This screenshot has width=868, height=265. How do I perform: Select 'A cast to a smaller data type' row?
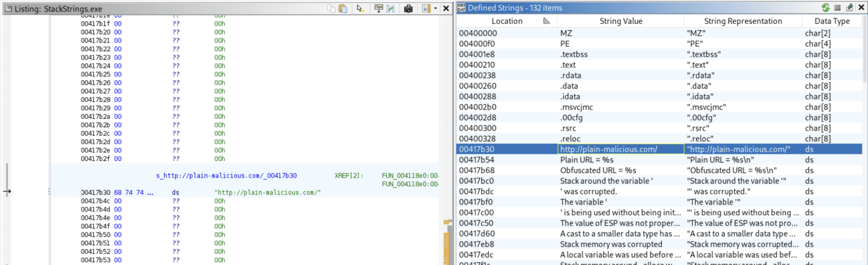coord(660,234)
